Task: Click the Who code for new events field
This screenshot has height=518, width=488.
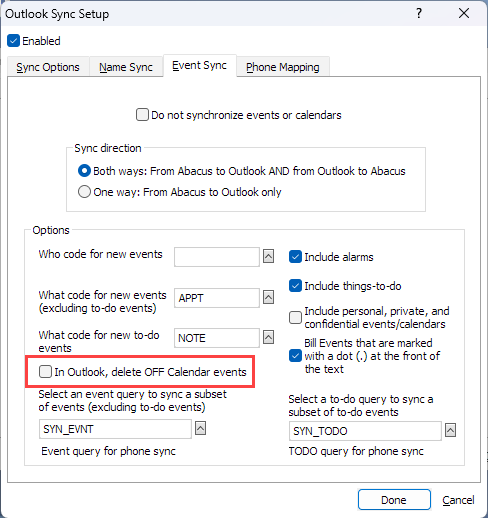Action: [x=217, y=257]
